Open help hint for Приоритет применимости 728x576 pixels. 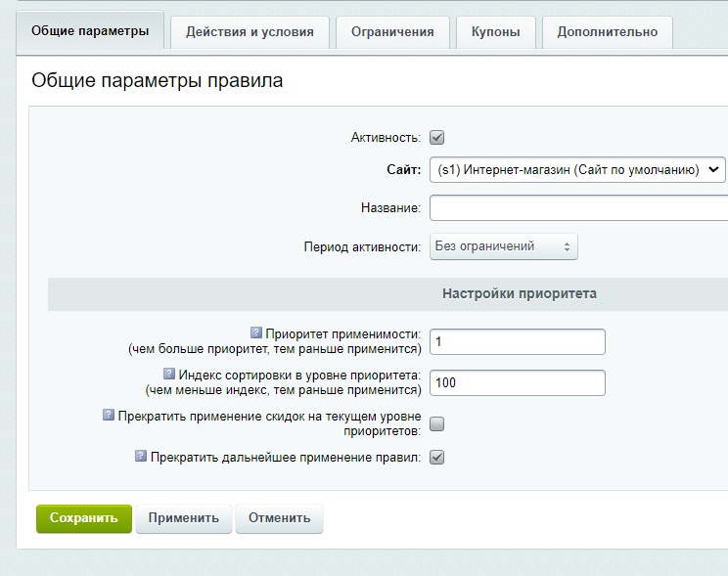(x=255, y=332)
